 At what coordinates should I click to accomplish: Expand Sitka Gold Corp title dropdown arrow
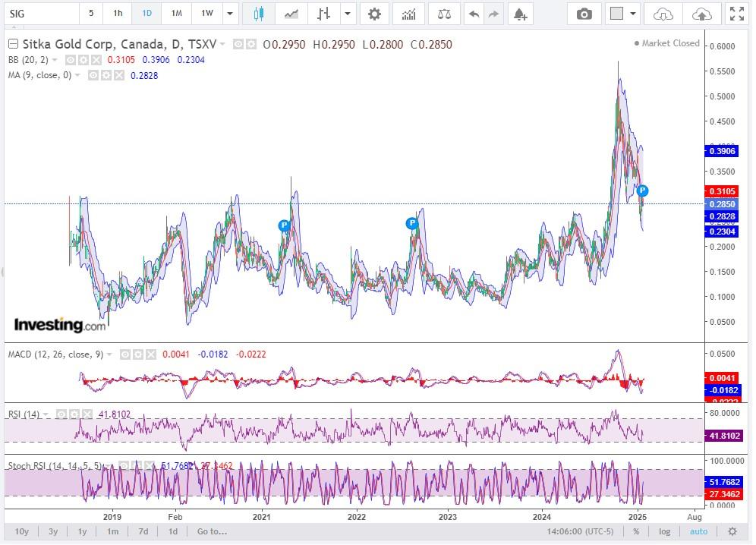click(x=222, y=44)
